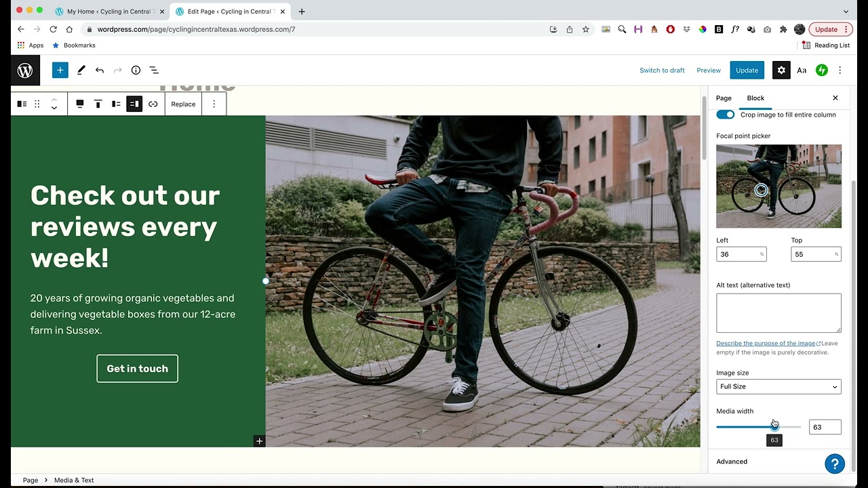The height and width of the screenshot is (488, 868).
Task: Toggle the settings sidebar gear
Action: 781,70
